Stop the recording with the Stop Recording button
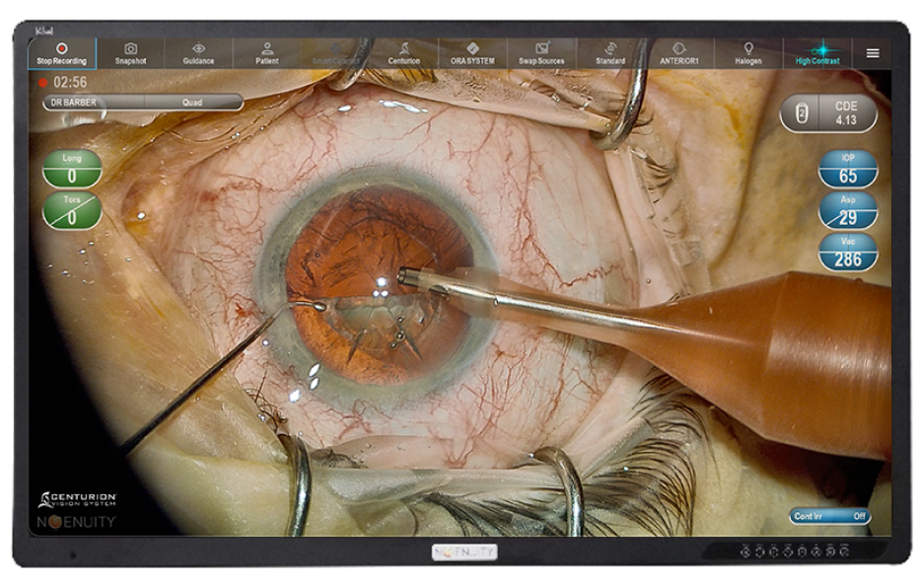 click(62, 53)
